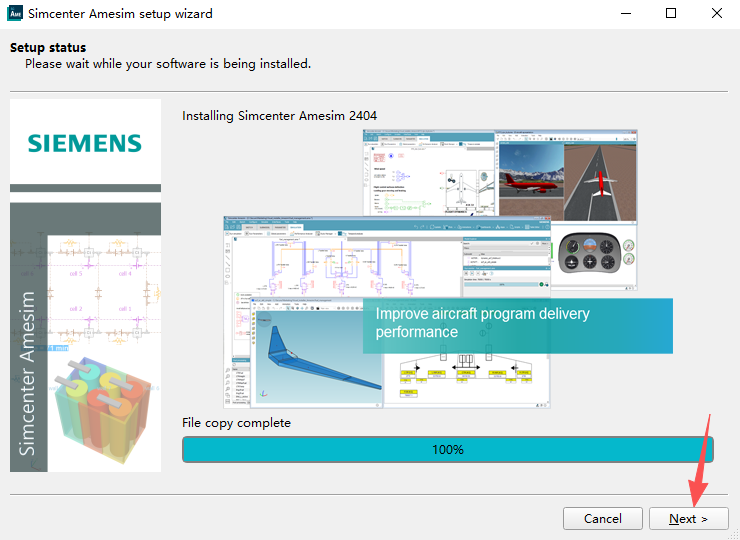Click the 'File copy complete' status text

click(x=236, y=423)
